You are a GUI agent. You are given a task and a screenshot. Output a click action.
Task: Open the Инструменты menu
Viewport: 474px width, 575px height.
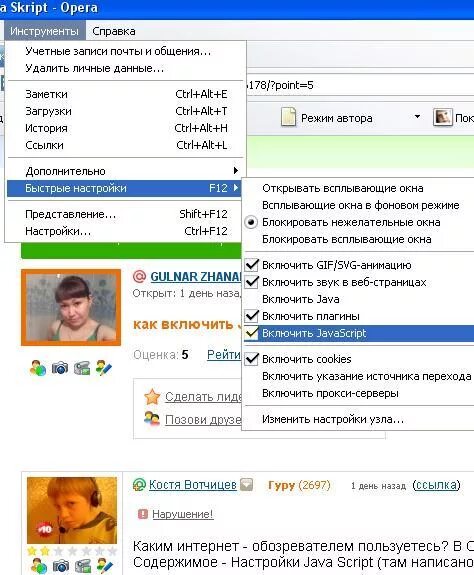pyautogui.click(x=44, y=31)
